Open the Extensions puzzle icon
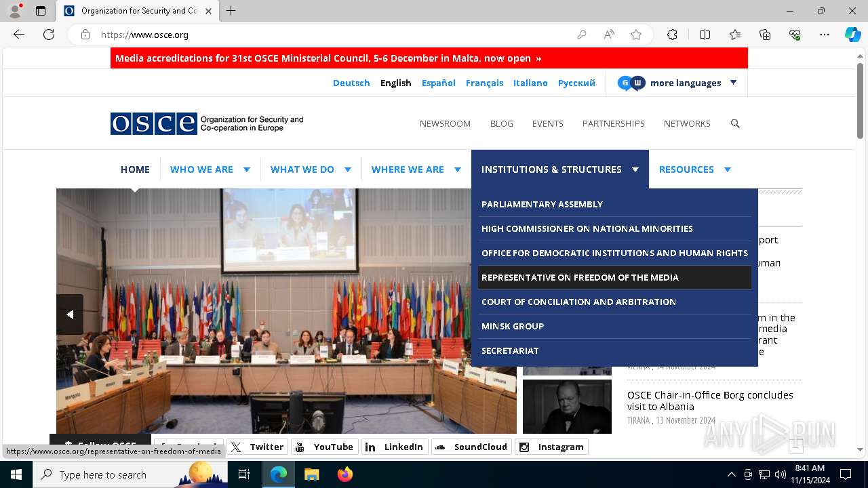The height and width of the screenshot is (488, 868). (672, 35)
